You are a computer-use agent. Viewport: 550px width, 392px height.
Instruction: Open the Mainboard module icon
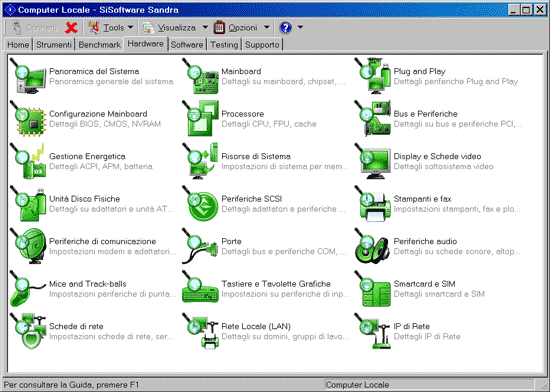[x=201, y=76]
